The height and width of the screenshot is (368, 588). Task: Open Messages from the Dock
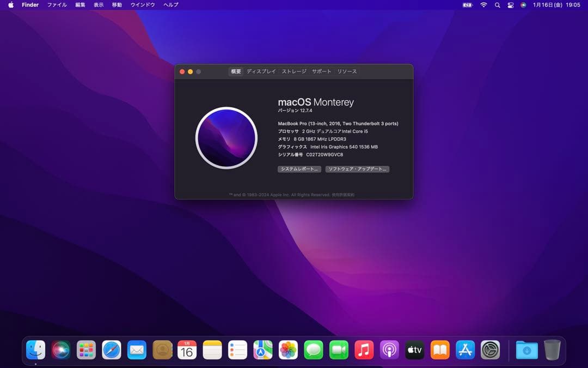(x=313, y=350)
